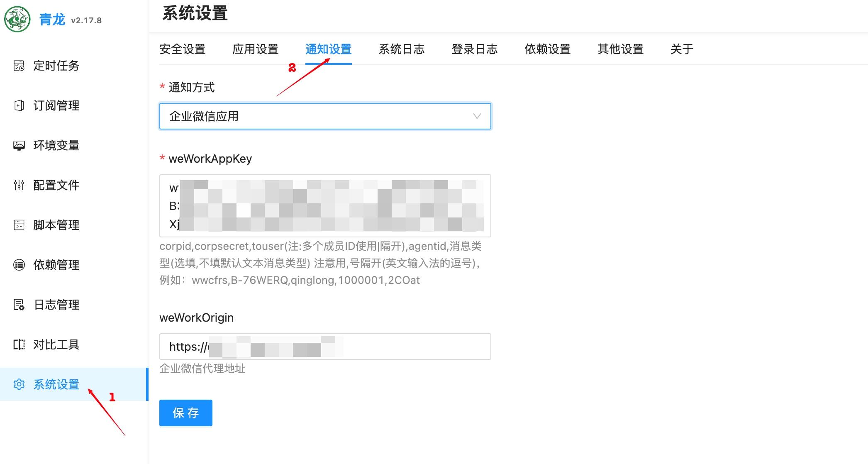Click into the weWorkOrigin input field
The image size is (868, 464).
325,347
